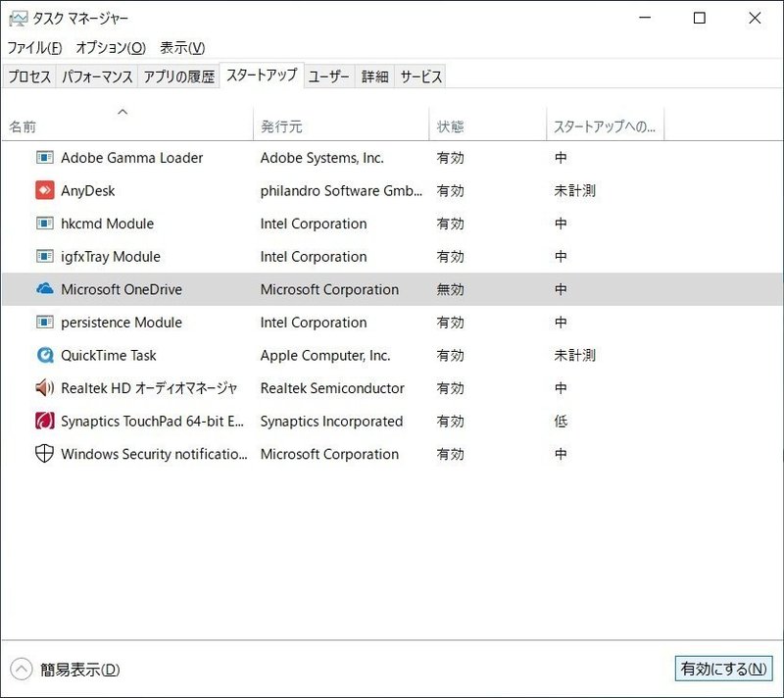Image resolution: width=784 pixels, height=698 pixels.
Task: Select the Adobe Gamma Loader name
Action: click(132, 158)
